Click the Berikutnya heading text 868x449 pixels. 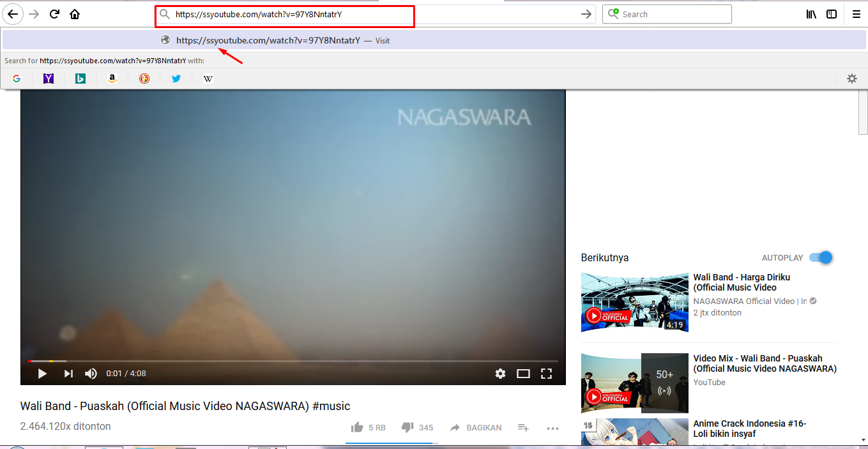tap(605, 258)
